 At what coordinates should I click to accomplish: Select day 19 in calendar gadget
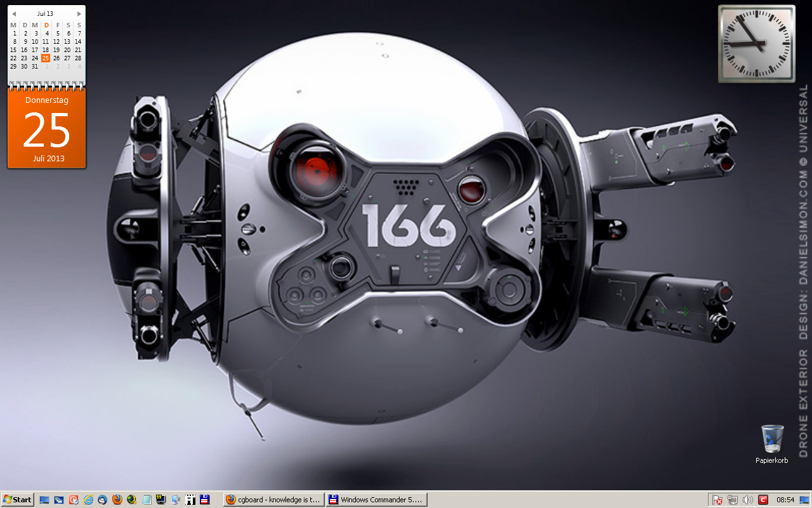click(56, 50)
